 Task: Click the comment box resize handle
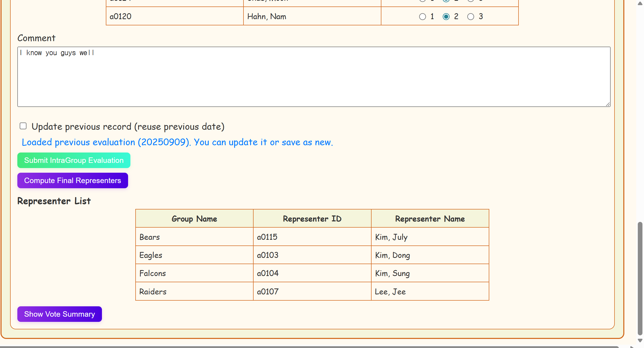(608, 104)
